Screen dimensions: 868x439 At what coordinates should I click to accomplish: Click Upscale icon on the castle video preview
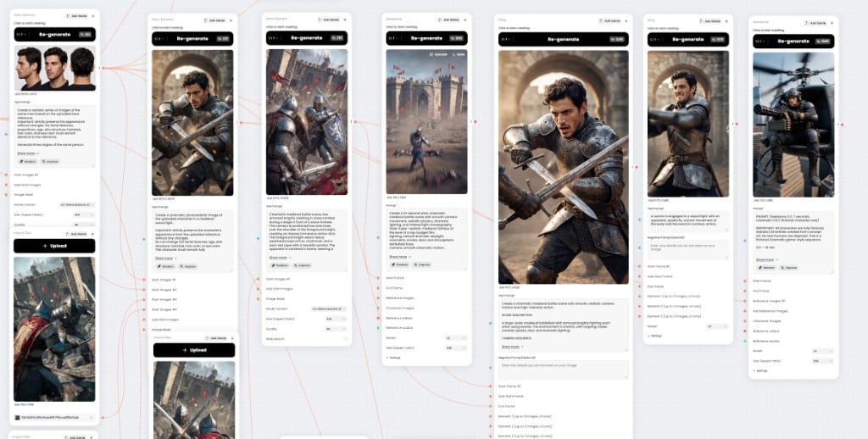pyautogui.click(x=438, y=54)
